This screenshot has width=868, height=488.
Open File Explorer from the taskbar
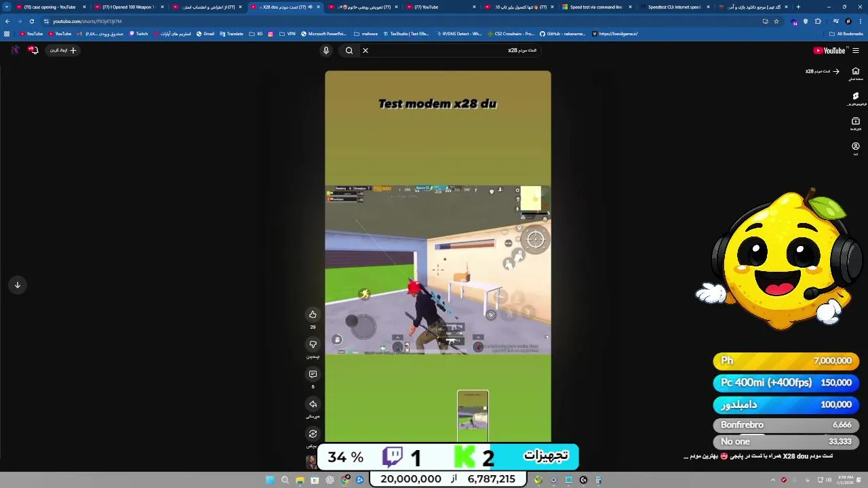click(300, 480)
